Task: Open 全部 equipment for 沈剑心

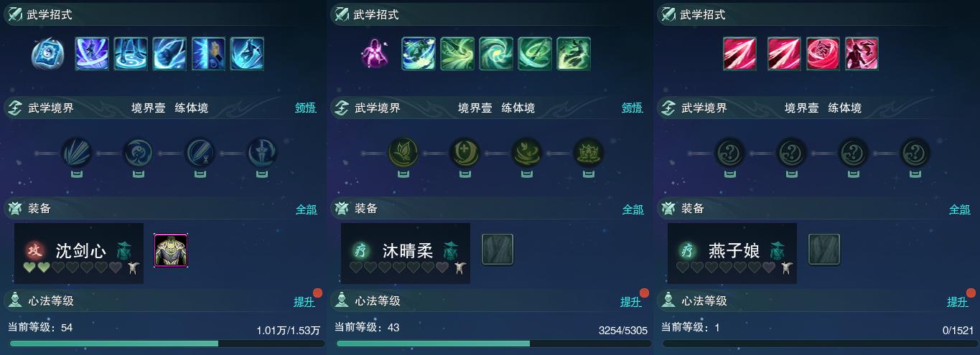Action: (x=307, y=209)
